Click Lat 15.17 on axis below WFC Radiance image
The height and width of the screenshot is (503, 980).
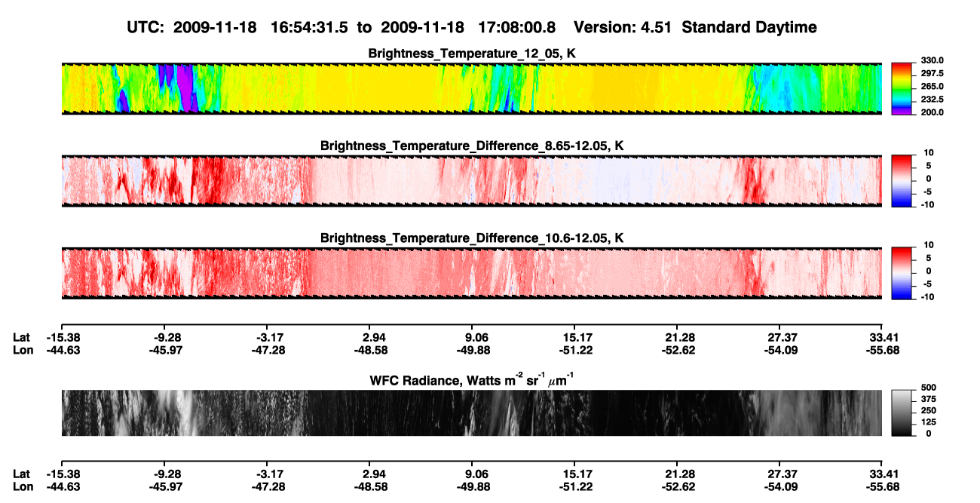576,474
